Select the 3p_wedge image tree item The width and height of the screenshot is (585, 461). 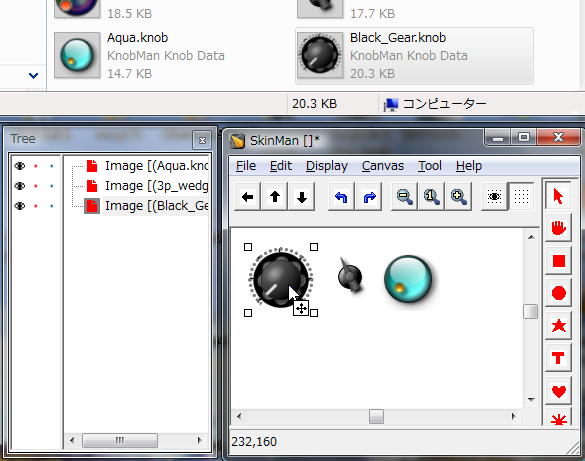click(x=156, y=186)
